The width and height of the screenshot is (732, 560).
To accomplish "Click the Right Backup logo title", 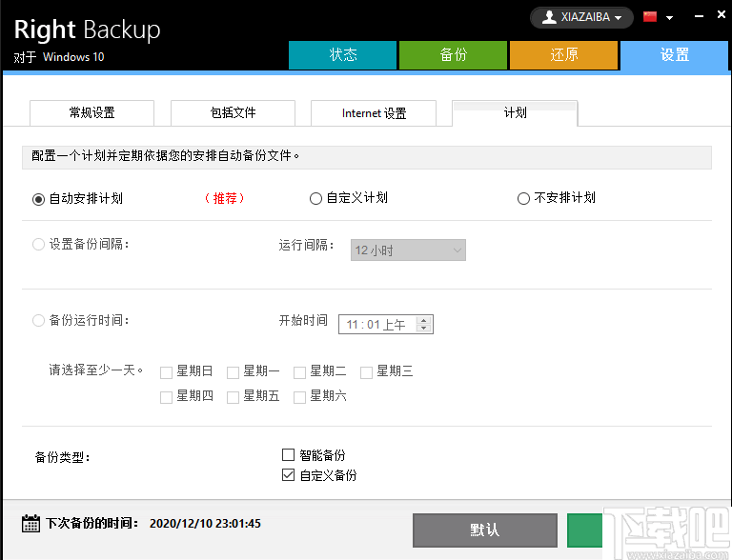I will (x=88, y=30).
